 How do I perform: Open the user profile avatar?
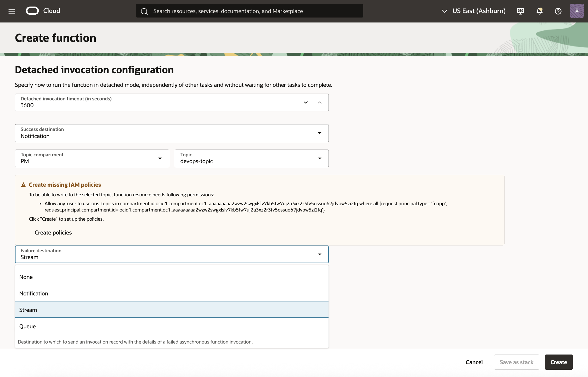tap(577, 11)
